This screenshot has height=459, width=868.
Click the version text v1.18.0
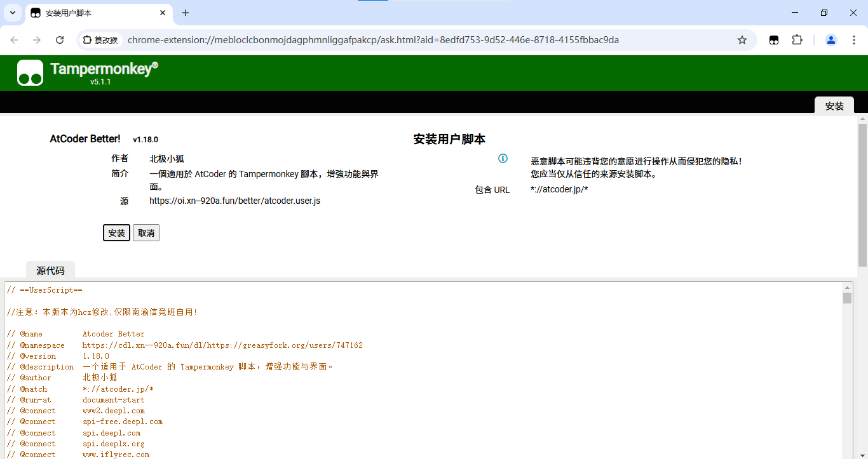tap(146, 139)
